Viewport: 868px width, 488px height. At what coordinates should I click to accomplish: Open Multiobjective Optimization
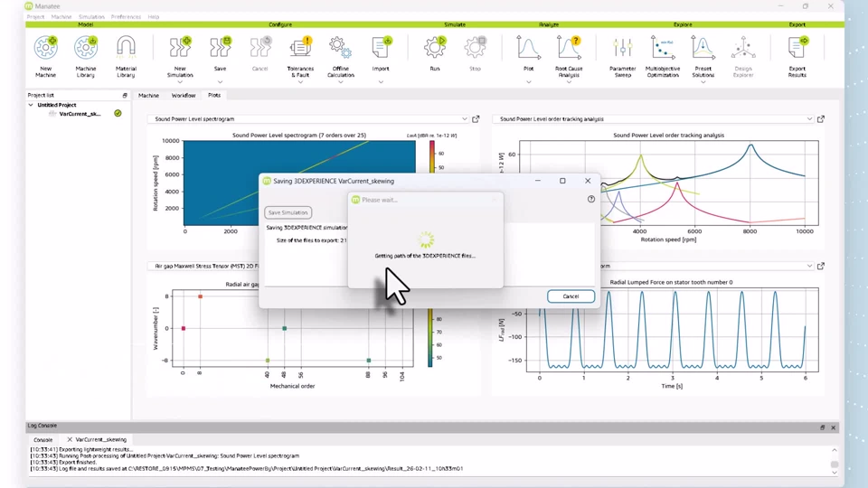(x=663, y=55)
